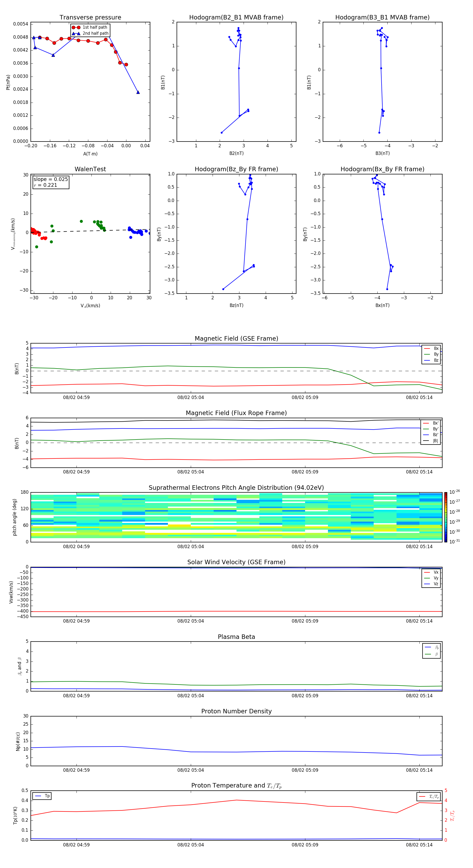Click the Te/Tp legend entry
The height and width of the screenshot is (868, 473).
(429, 796)
